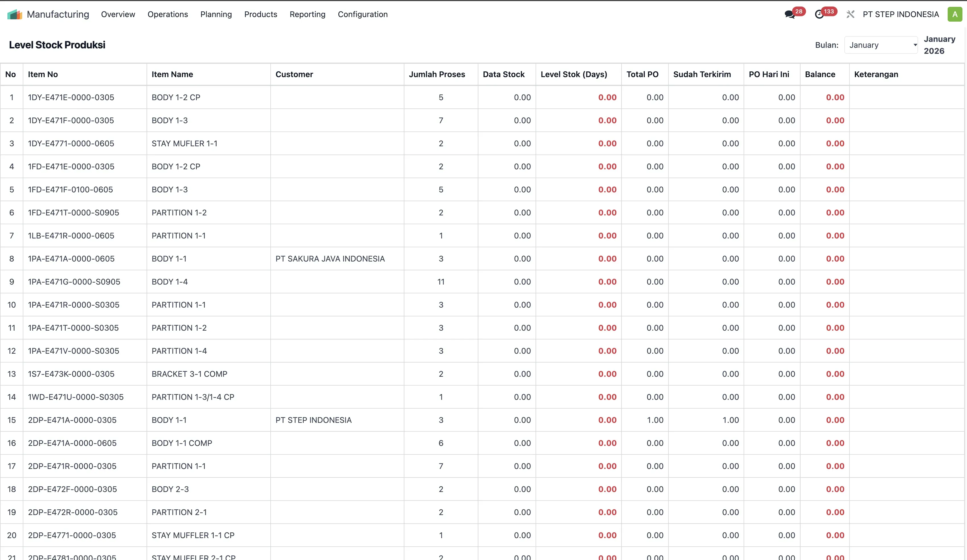
Task: Open the Overview menu
Action: (118, 14)
